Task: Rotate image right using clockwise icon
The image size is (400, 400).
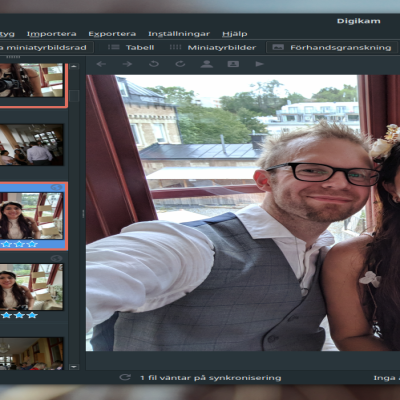Action: pyautogui.click(x=180, y=64)
